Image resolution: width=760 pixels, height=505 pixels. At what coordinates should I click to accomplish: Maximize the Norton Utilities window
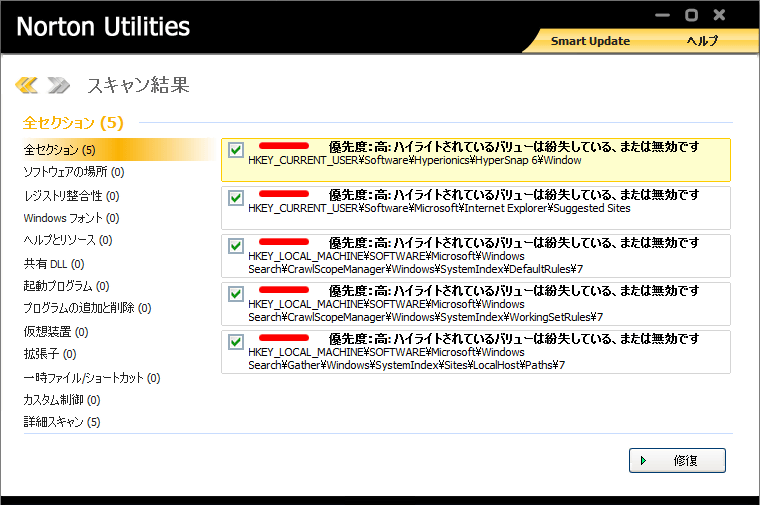click(x=691, y=16)
